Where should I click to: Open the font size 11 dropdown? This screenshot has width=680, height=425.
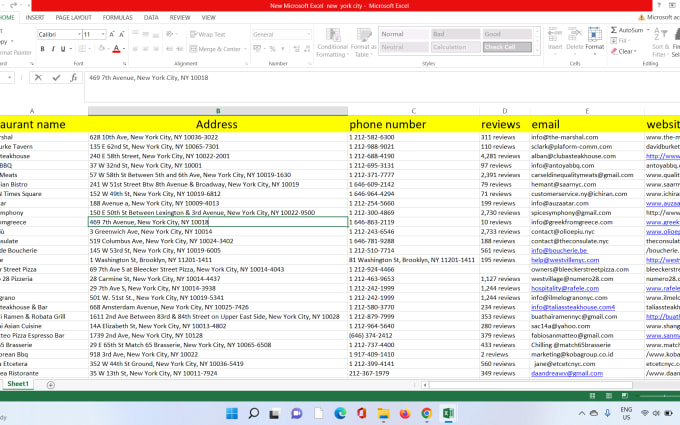point(103,34)
